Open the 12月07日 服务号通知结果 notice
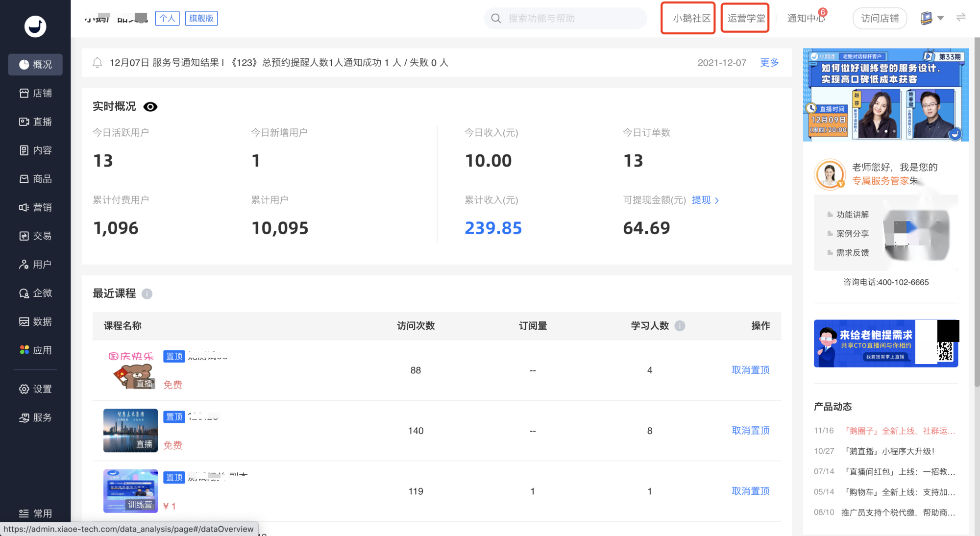Screen dimensions: 980x536 tap(279, 63)
